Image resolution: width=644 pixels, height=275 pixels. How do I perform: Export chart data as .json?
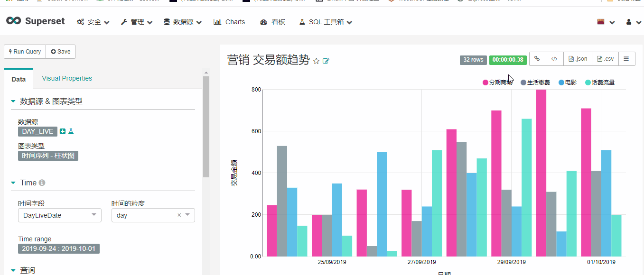[x=577, y=59]
